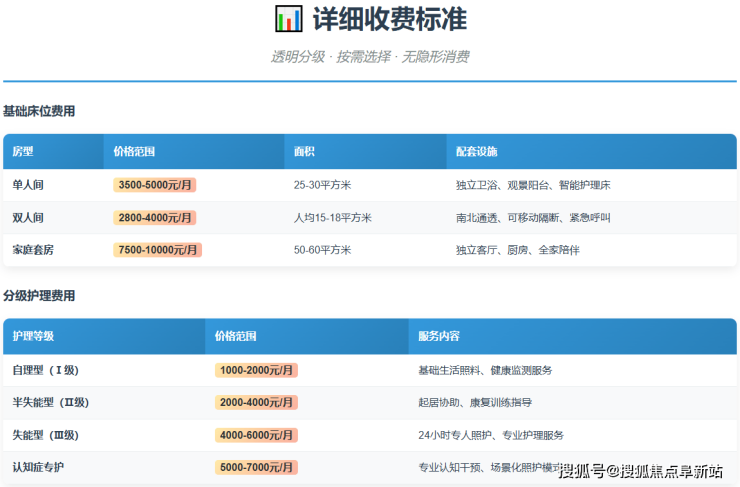Select the 3500-5000元/月 price badge
The image size is (740, 487).
(x=155, y=185)
